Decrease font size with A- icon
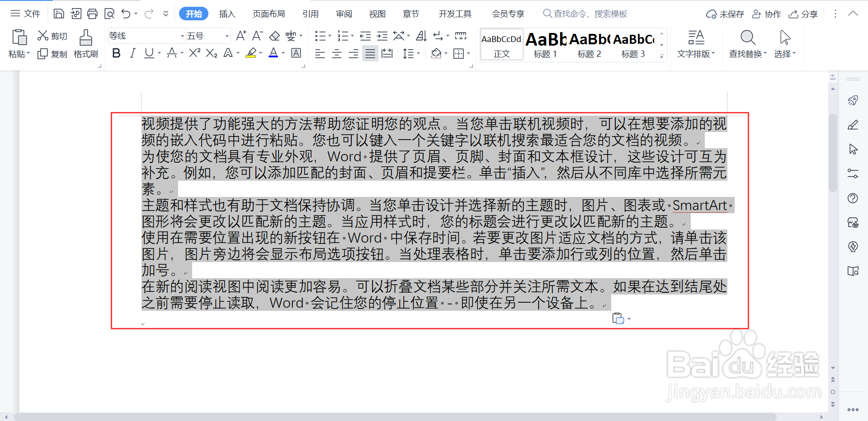 tap(257, 36)
